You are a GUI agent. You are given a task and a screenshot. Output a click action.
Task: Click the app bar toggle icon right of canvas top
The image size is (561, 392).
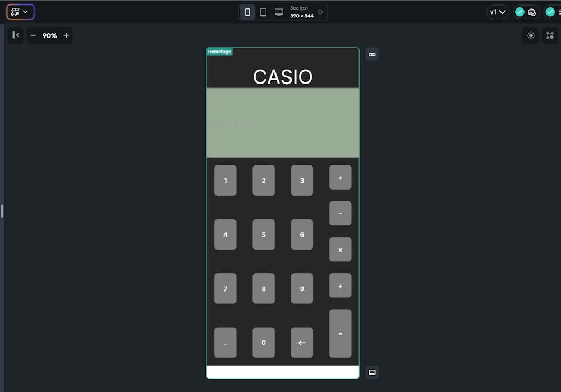372,54
